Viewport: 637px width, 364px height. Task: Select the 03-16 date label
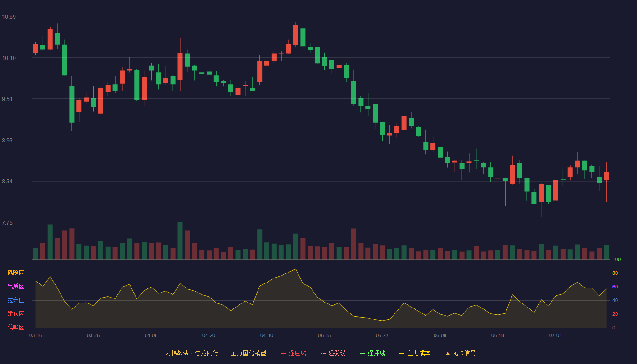pos(35,335)
